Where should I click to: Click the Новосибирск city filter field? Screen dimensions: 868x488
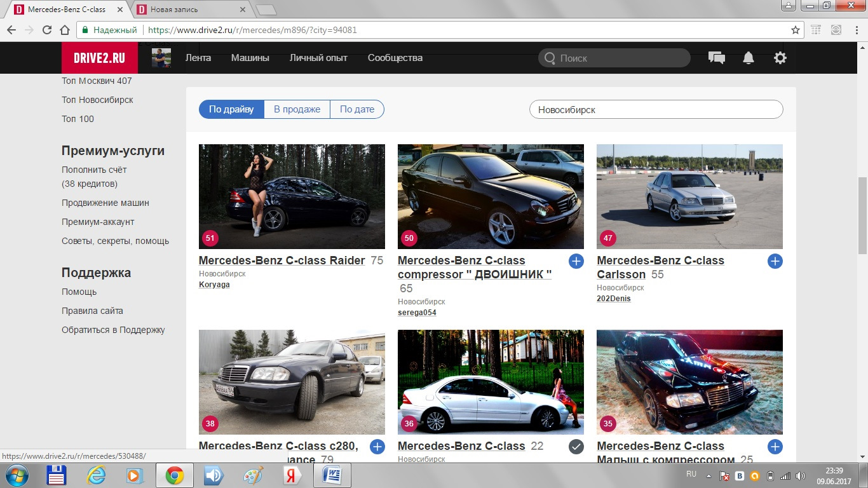(x=656, y=109)
